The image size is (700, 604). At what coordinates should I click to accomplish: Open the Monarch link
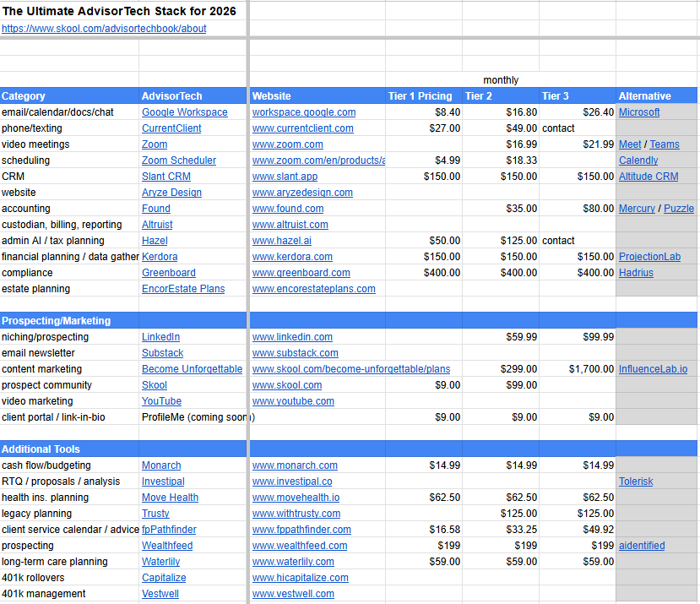click(161, 465)
